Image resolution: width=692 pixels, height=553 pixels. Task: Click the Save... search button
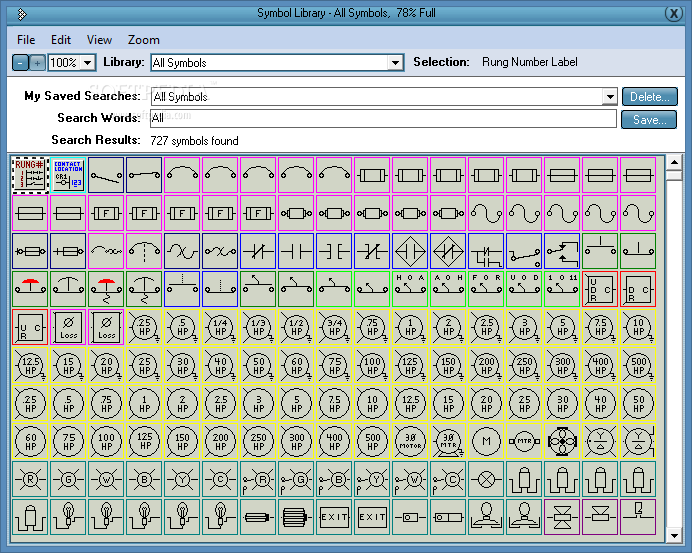click(x=649, y=120)
